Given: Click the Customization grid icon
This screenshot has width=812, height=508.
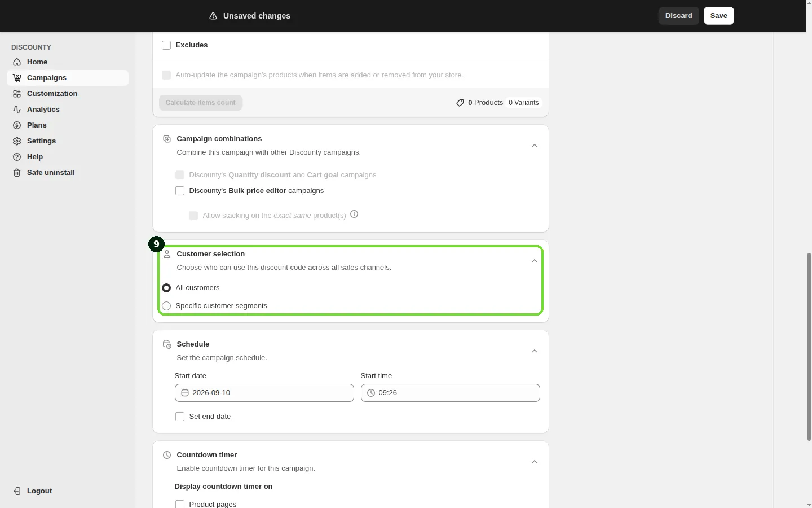Looking at the screenshot, I should 17,94.
